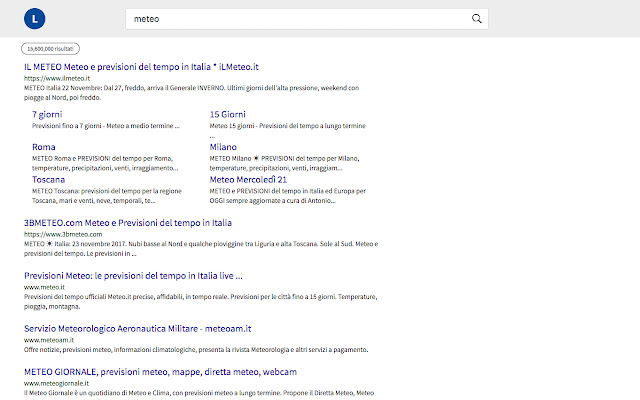Open the '7 giorni' sublink
This screenshot has width=640, height=400.
[48, 115]
